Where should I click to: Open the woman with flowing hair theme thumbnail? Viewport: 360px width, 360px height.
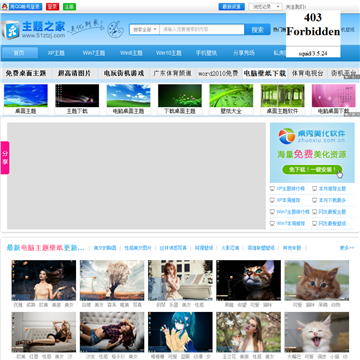44,280
